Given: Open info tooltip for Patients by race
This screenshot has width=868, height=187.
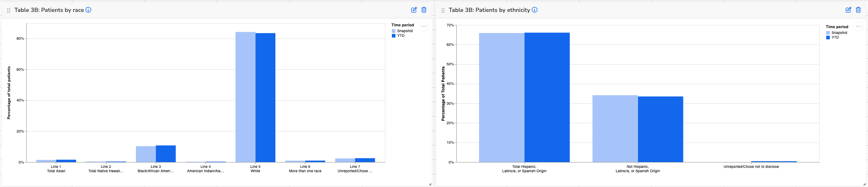Looking at the screenshot, I should click(88, 10).
